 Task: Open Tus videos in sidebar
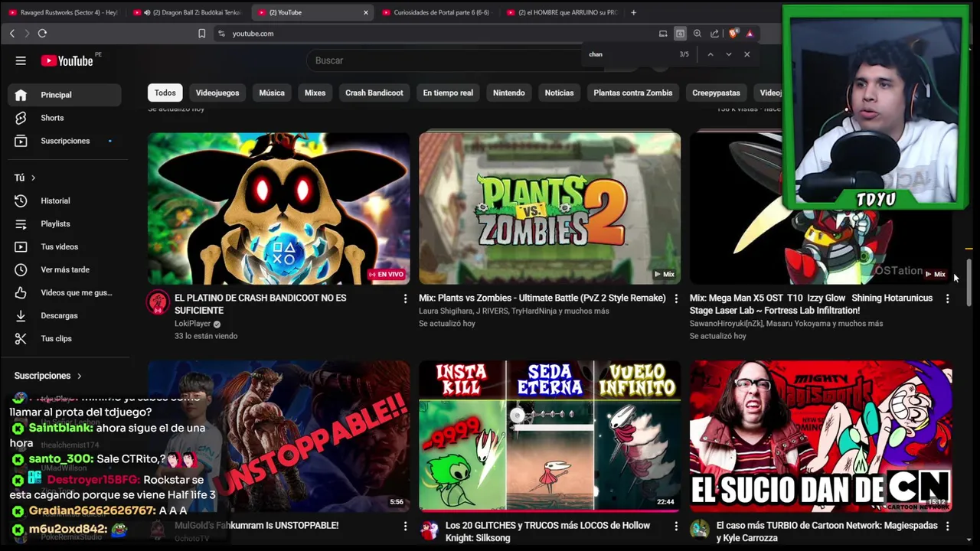coord(64,246)
